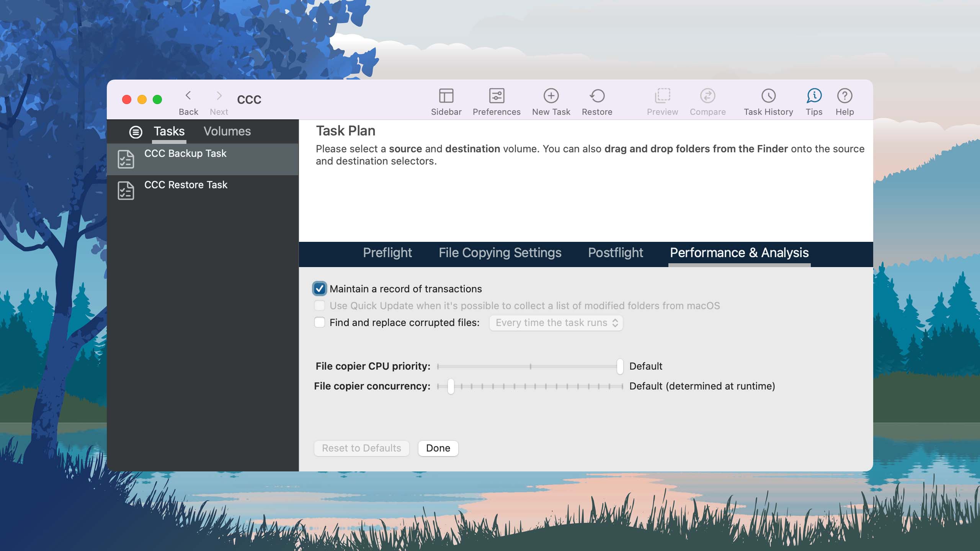Click the Default (determined at runtime) label
Screen dimensions: 980x551
pyautogui.click(x=702, y=386)
